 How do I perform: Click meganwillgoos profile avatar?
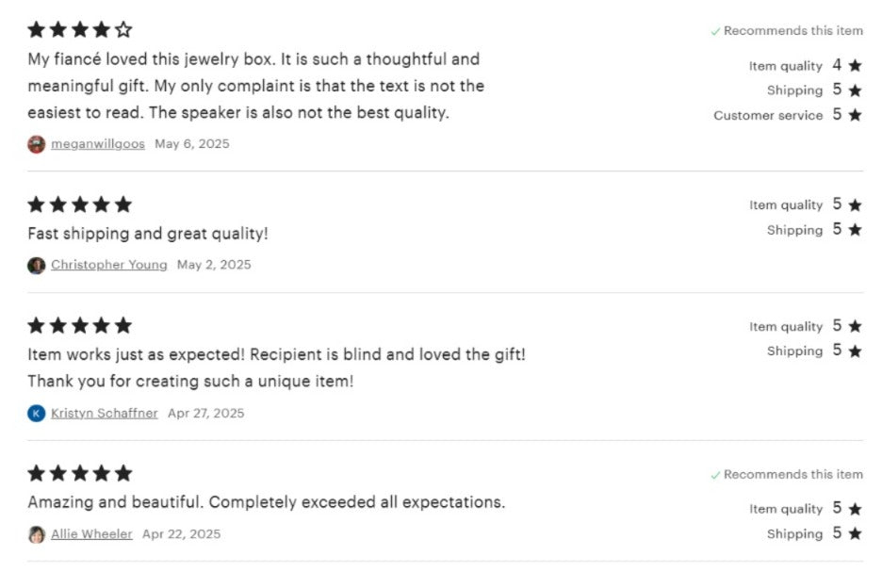pyautogui.click(x=37, y=144)
